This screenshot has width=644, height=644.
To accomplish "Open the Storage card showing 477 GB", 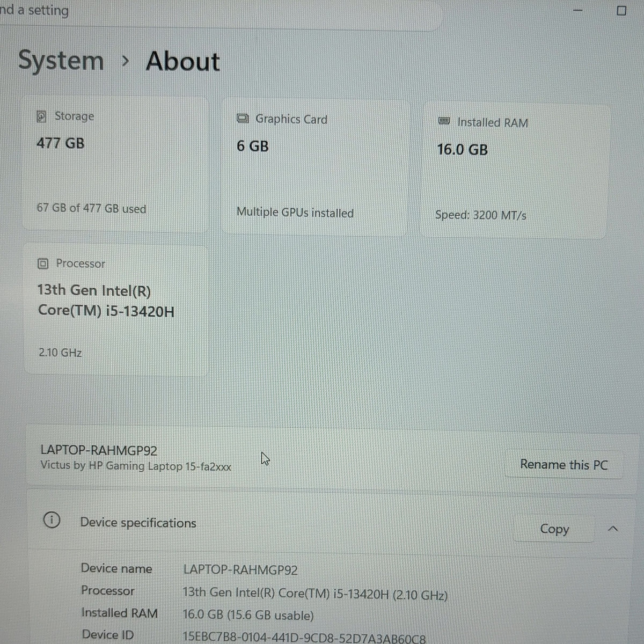I will (115, 163).
